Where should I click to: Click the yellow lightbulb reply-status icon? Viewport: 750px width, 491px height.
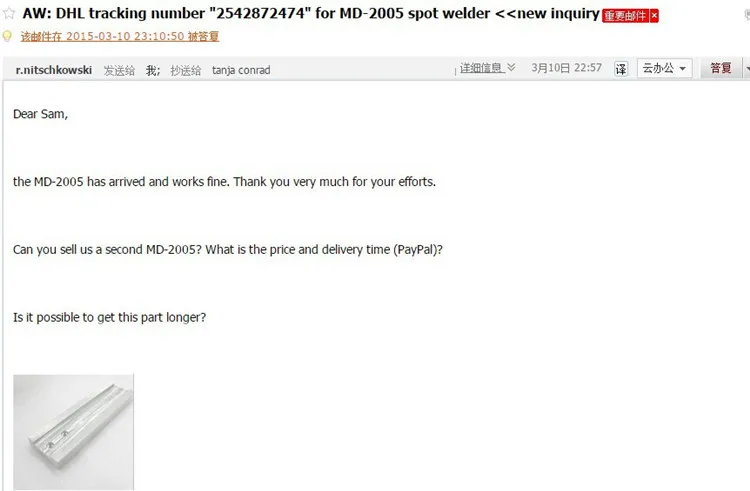(x=7, y=36)
